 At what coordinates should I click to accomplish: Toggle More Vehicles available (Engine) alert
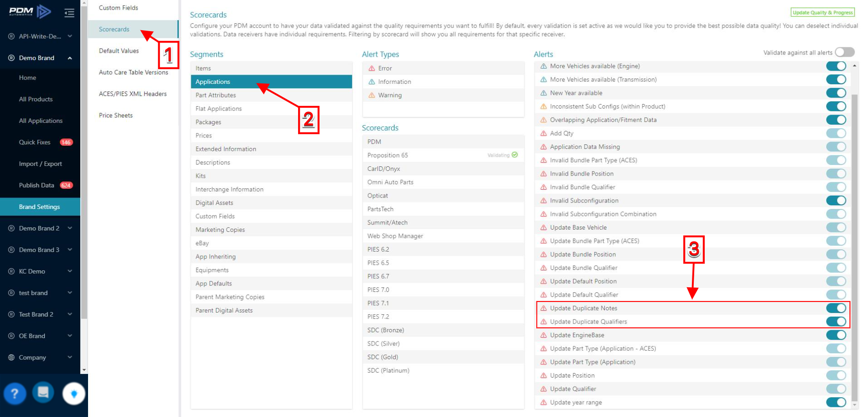836,66
